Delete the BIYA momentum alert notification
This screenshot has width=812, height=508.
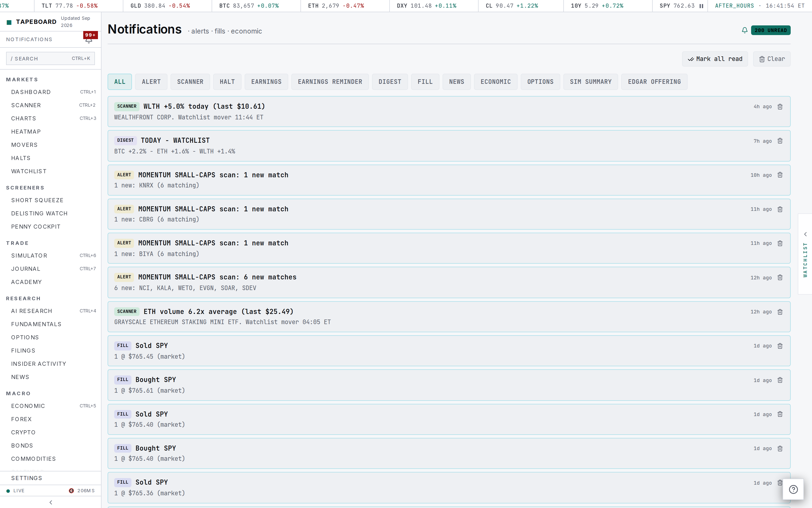780,243
